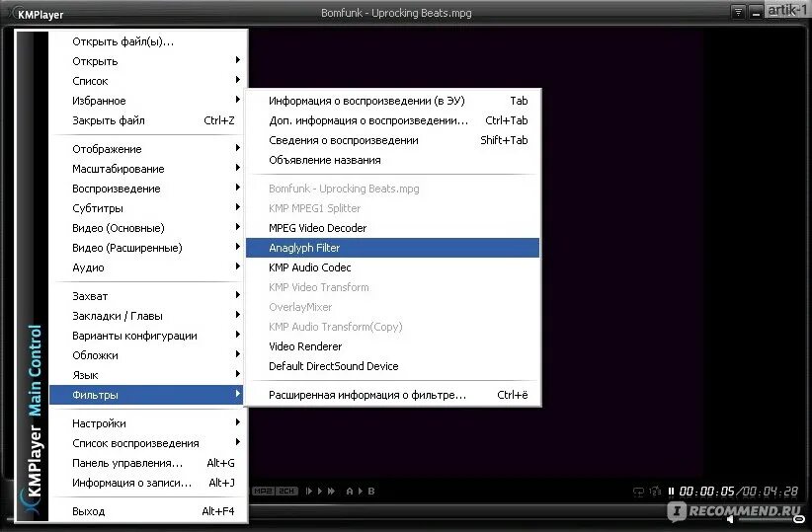Open Default DirectSound Device properties

pyautogui.click(x=392, y=366)
